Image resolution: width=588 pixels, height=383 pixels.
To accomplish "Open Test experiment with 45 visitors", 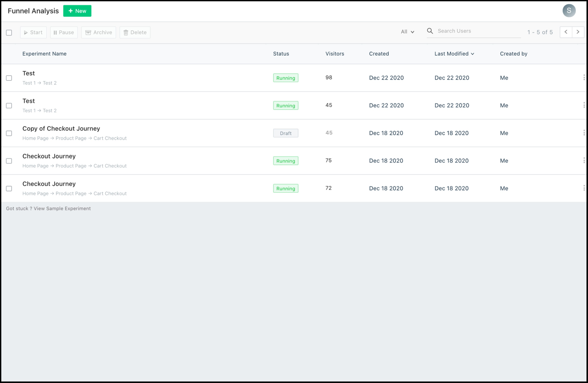I will click(29, 101).
